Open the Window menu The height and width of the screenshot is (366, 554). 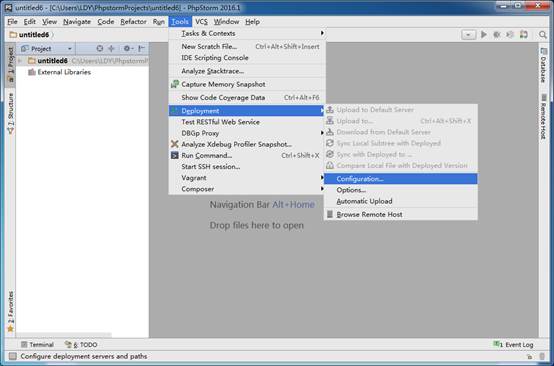pos(226,22)
